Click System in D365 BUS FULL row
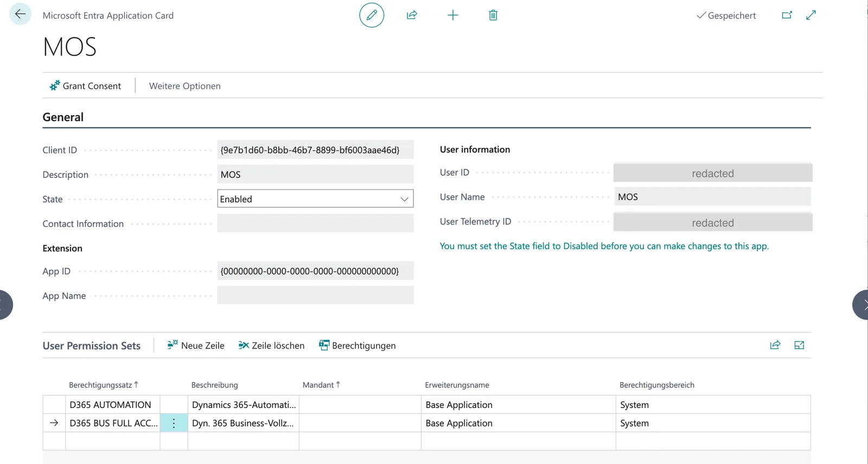Image resolution: width=868 pixels, height=464 pixels. [x=713, y=423]
